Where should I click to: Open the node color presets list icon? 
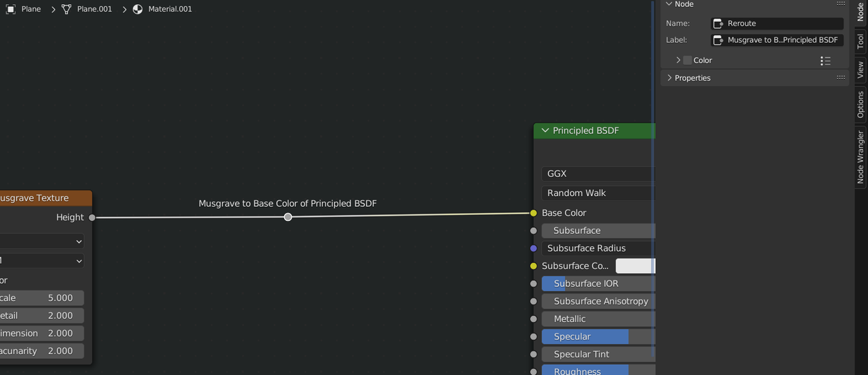[x=825, y=60]
